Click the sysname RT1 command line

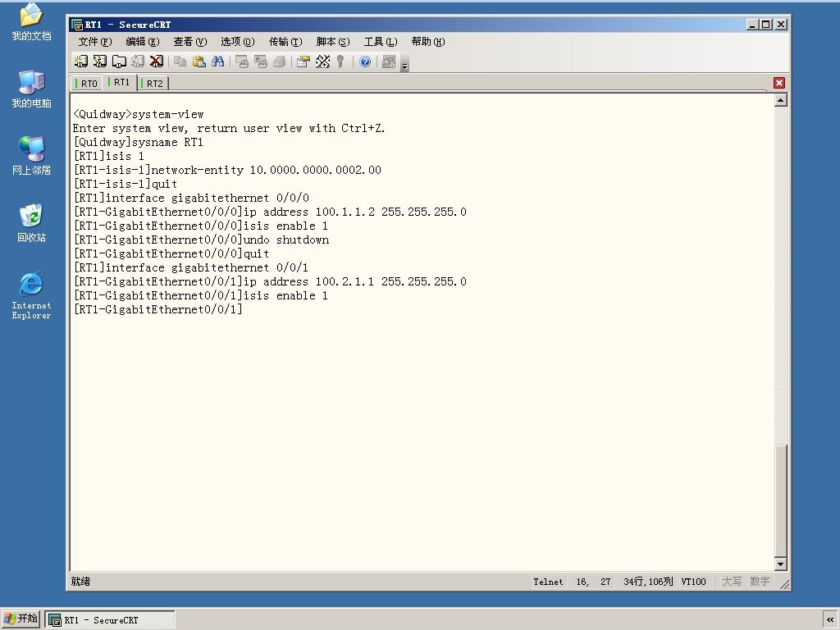[138, 143]
